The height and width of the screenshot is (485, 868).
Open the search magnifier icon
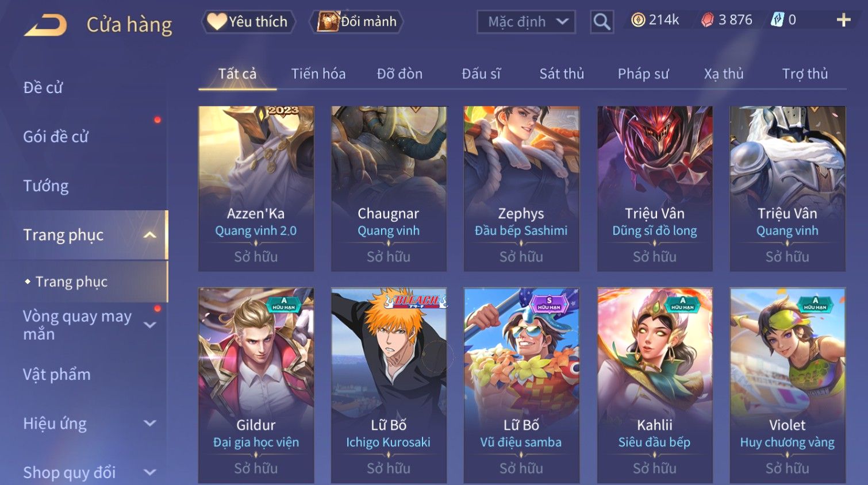(602, 22)
